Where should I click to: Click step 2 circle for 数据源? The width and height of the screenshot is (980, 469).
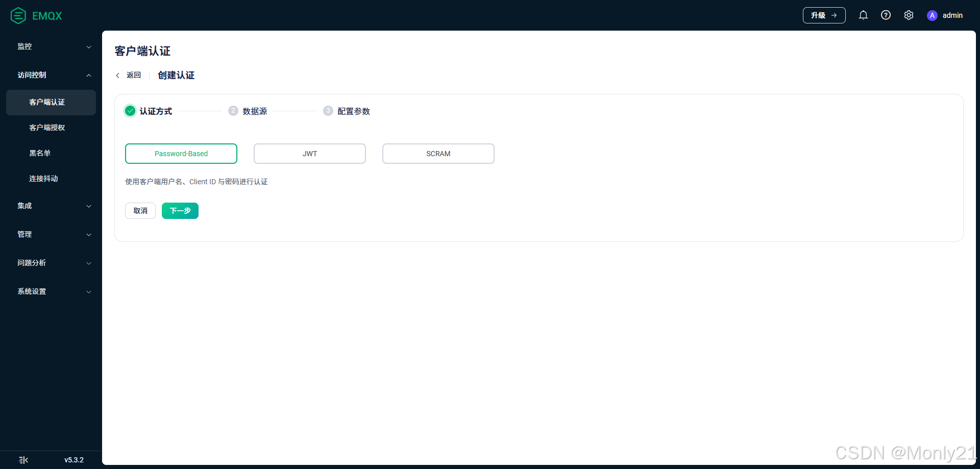point(233,111)
